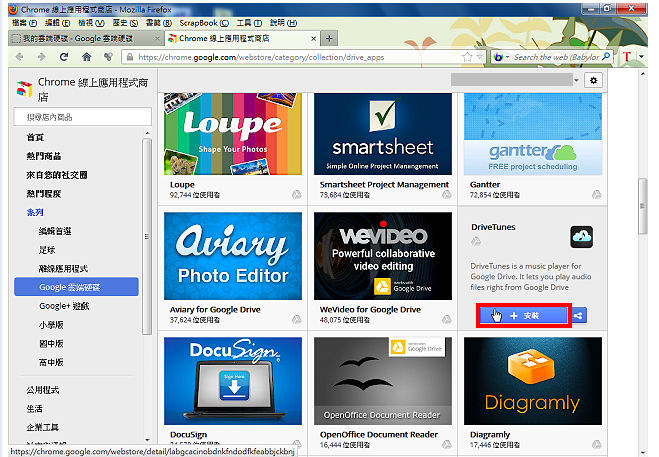Screen dimensions: 659x457
Task: Expand toolbar overflow arrow beside T icon
Action: [641, 56]
